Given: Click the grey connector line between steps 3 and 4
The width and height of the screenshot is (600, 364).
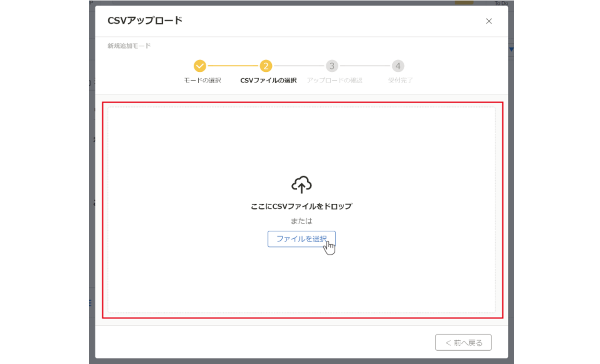Looking at the screenshot, I should (x=365, y=66).
